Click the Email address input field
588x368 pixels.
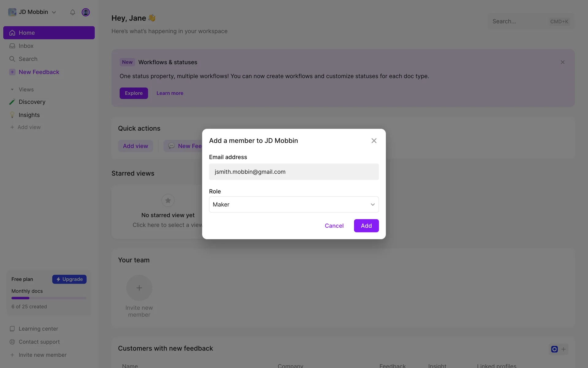pos(294,172)
